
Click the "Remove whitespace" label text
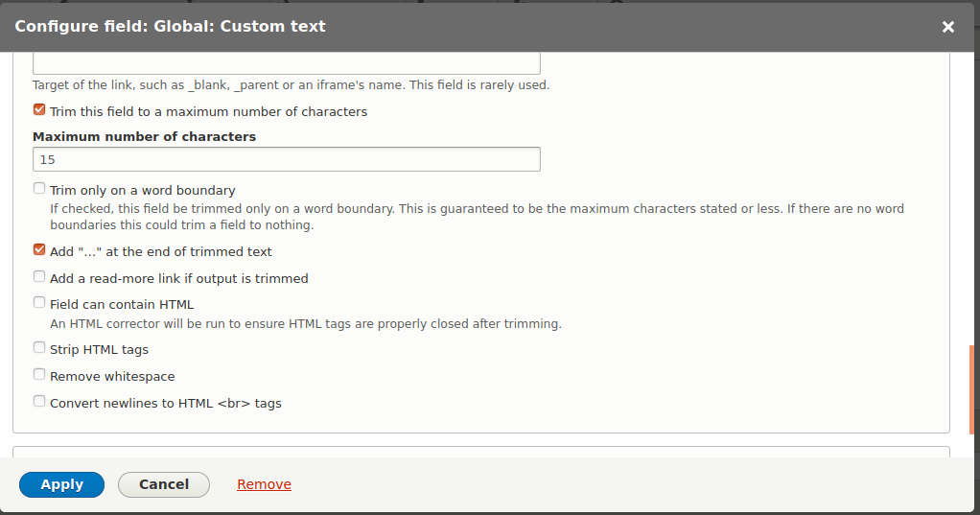point(112,377)
